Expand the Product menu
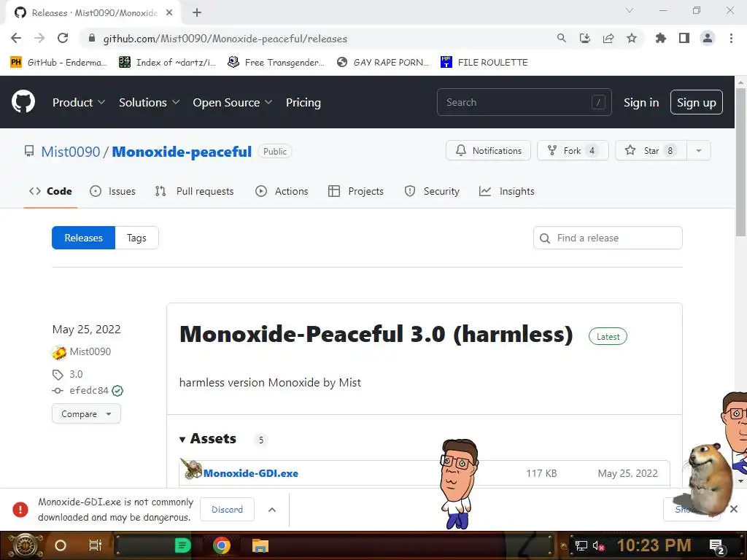The image size is (747, 560). point(79,102)
